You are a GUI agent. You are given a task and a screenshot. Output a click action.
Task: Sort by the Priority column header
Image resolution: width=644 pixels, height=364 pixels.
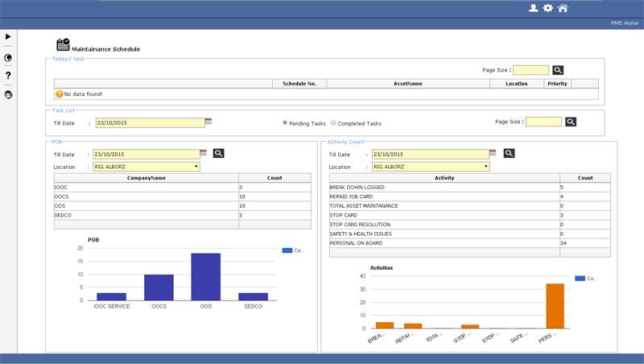(x=556, y=83)
